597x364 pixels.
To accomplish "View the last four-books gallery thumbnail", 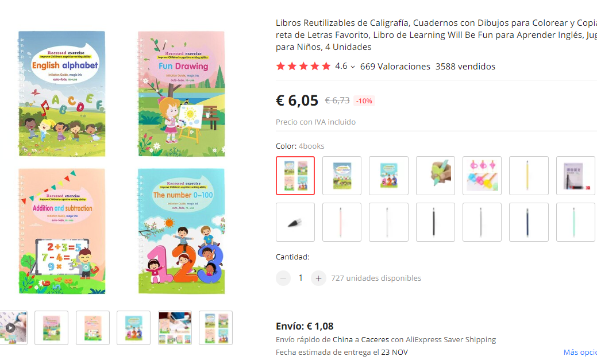I will [x=215, y=328].
